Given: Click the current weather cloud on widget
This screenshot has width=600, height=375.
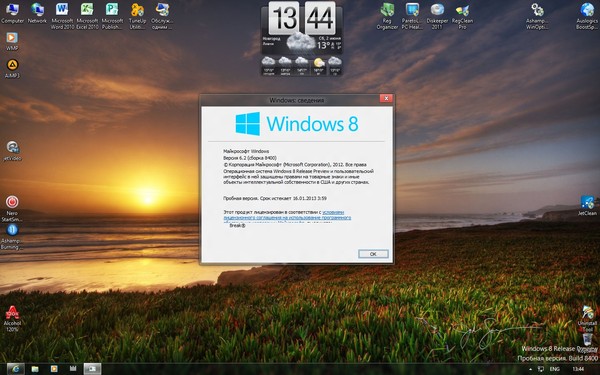Looking at the screenshot, I should point(301,42).
